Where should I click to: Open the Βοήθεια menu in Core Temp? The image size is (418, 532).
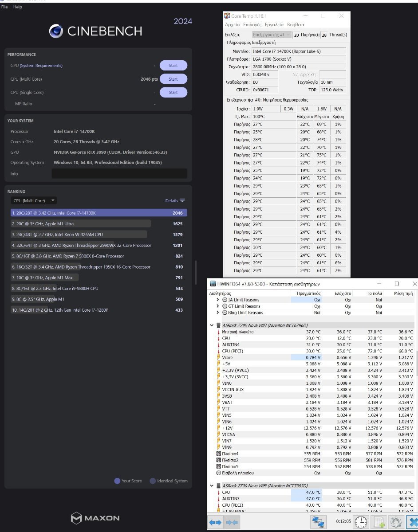(296, 25)
